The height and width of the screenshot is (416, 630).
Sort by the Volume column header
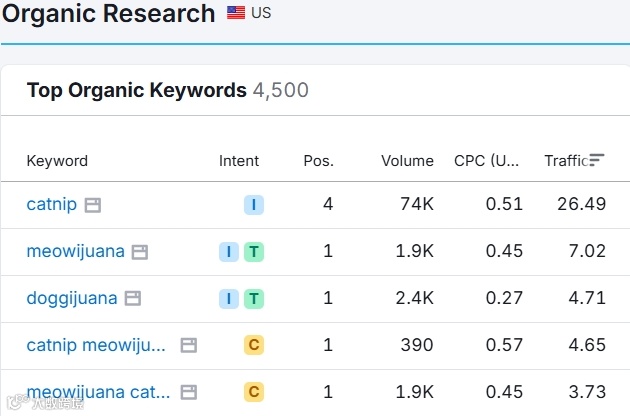coord(407,161)
